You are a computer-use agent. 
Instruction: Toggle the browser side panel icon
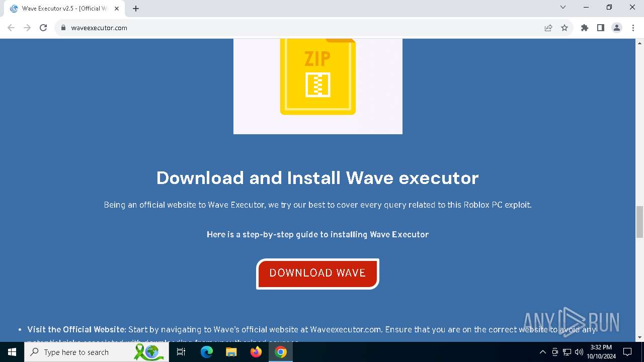(601, 28)
